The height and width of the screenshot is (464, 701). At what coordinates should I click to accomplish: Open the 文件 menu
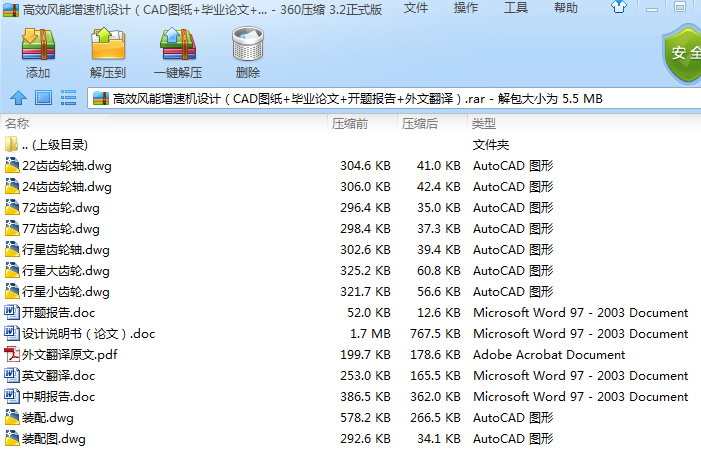[x=416, y=8]
